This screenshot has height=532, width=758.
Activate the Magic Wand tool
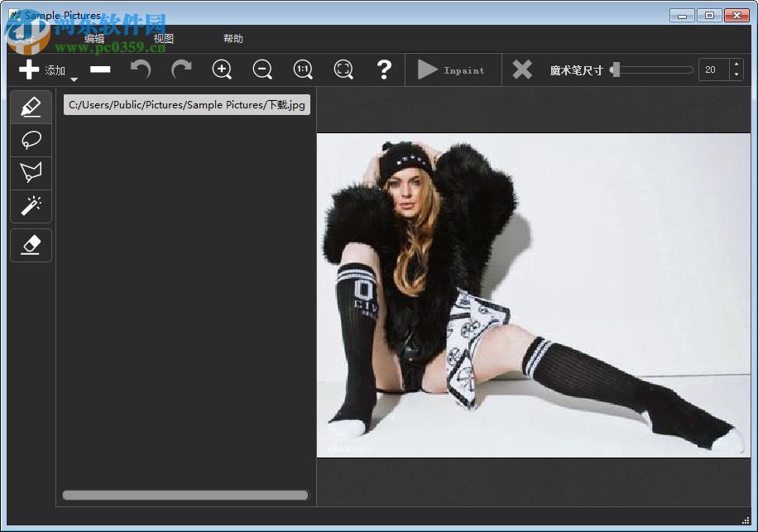(31, 205)
